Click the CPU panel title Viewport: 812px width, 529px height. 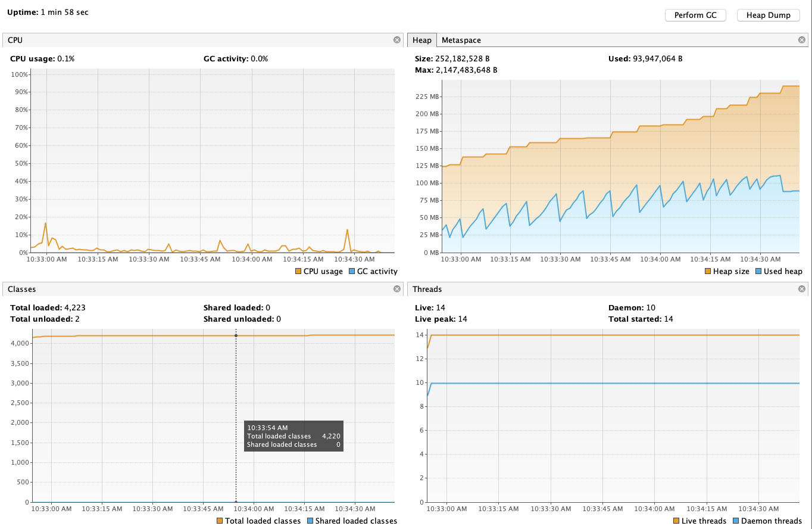(x=15, y=40)
